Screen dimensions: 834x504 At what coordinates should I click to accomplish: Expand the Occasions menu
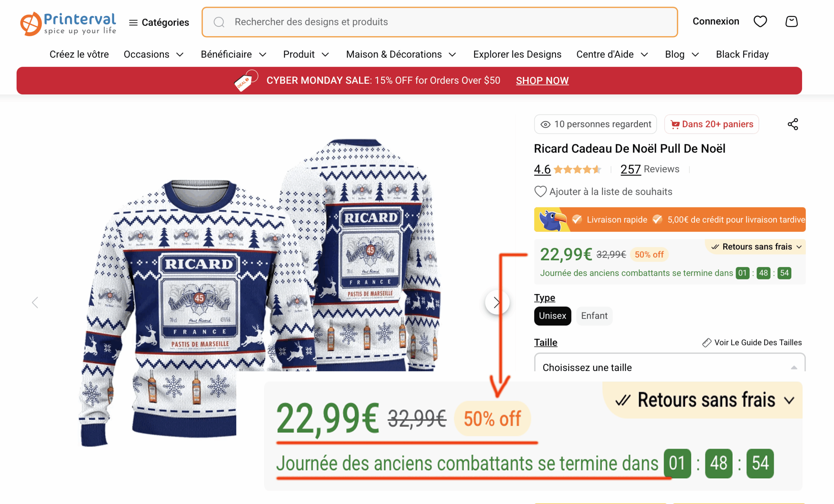tap(153, 54)
